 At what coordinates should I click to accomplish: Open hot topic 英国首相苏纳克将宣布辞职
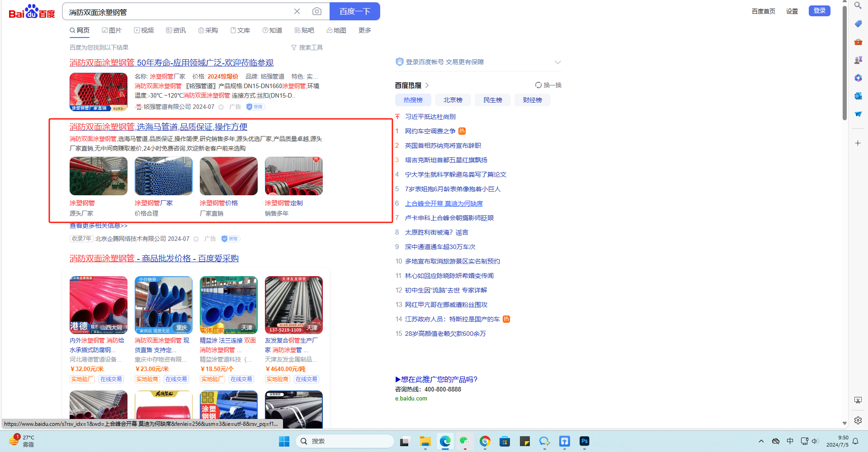pyautogui.click(x=443, y=146)
